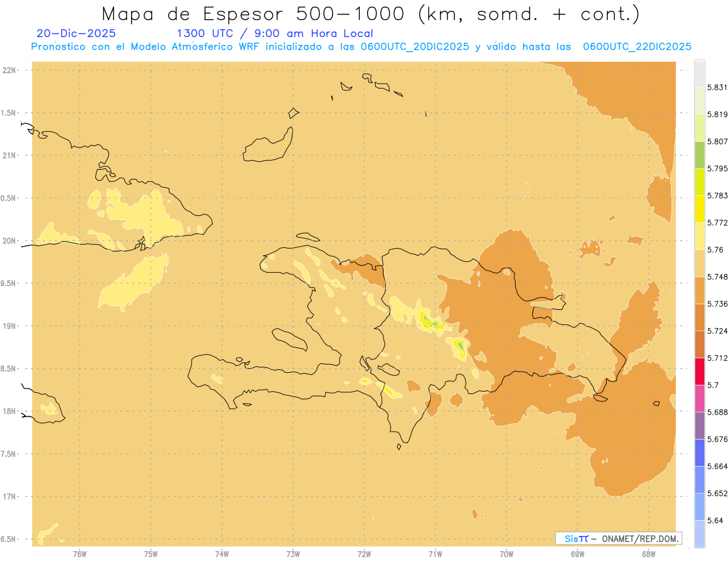Select the date text '20-Dic-2025'
Viewport: 728px width, 562px height.
76,33
